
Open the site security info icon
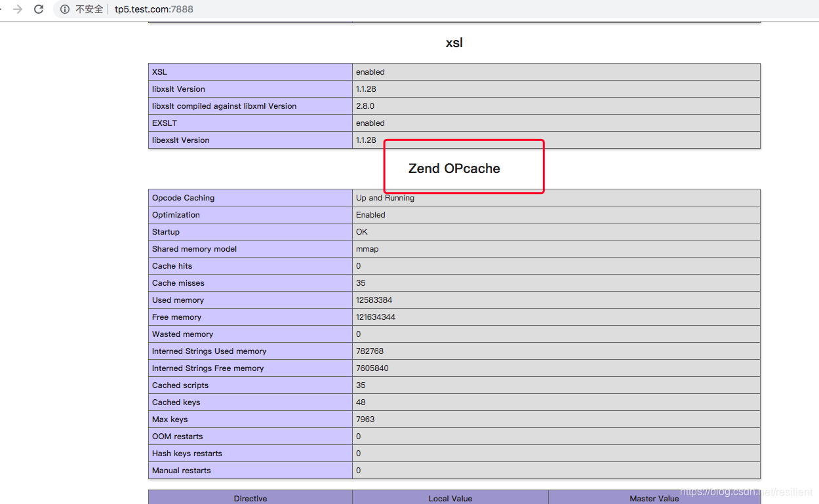pos(65,9)
